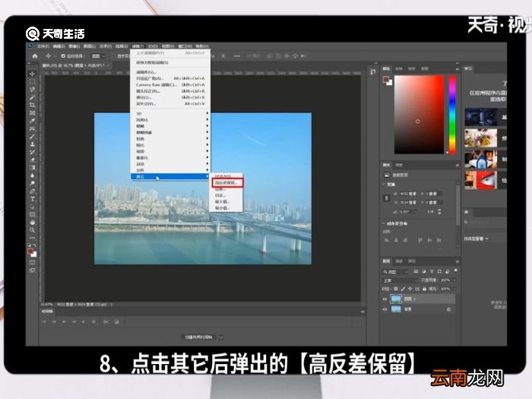
Task: Click the width W input field
Action: click(x=409, y=194)
